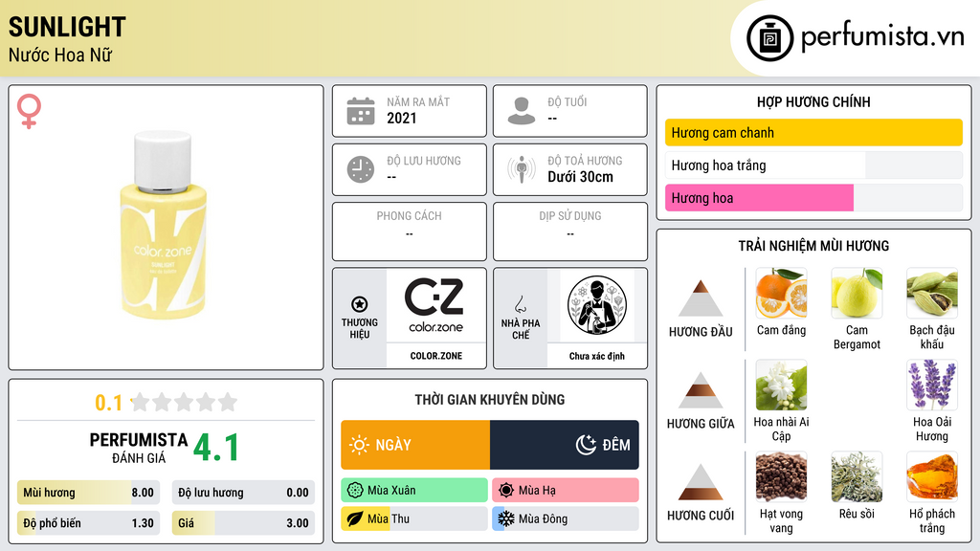This screenshot has height=551, width=980.
Task: Click the Sunlight perfume bottle photo
Action: [x=164, y=225]
